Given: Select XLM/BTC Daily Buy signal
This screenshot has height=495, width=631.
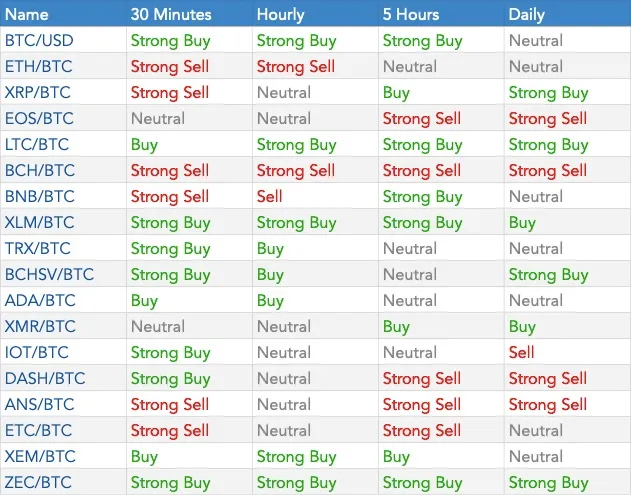Looking at the screenshot, I should click(x=522, y=223).
